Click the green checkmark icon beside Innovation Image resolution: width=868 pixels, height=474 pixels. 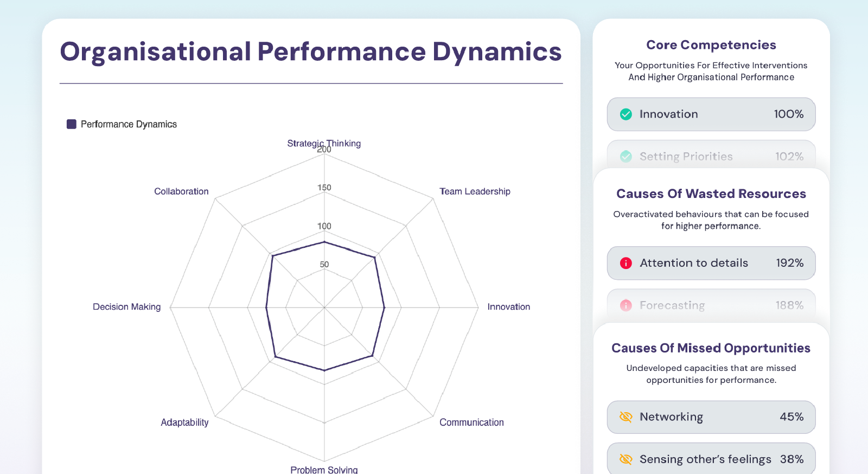626,114
